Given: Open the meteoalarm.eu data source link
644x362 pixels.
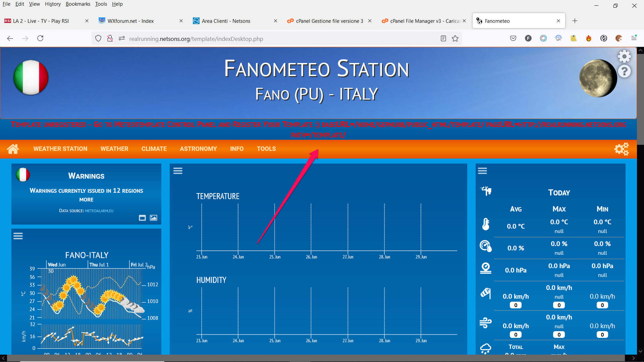Looking at the screenshot, I should click(x=99, y=211).
